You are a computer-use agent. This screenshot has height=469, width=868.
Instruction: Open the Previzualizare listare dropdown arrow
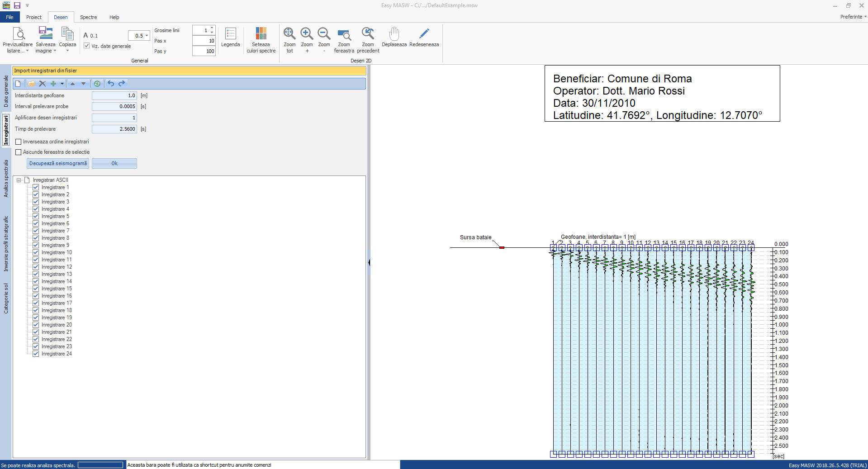coord(27,51)
